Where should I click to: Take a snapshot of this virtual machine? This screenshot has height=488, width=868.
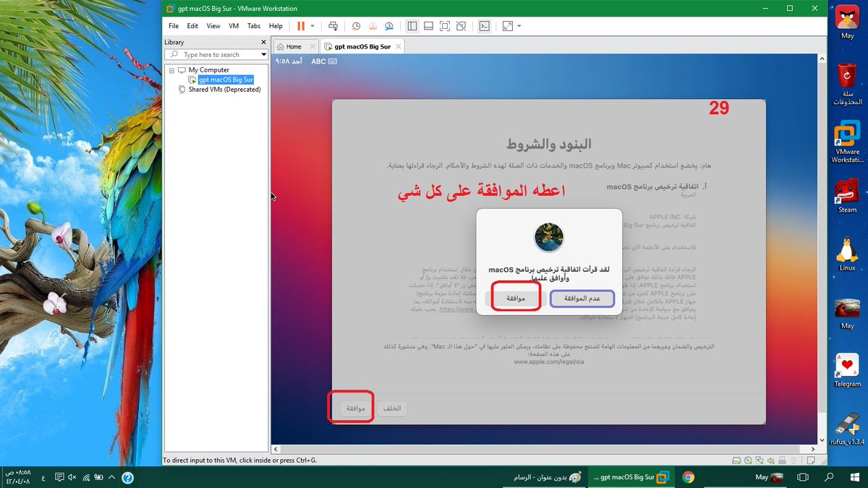tap(357, 26)
